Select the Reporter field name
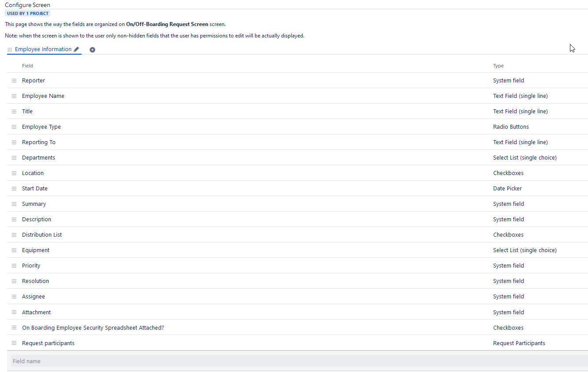The width and height of the screenshot is (588, 372). (x=34, y=81)
